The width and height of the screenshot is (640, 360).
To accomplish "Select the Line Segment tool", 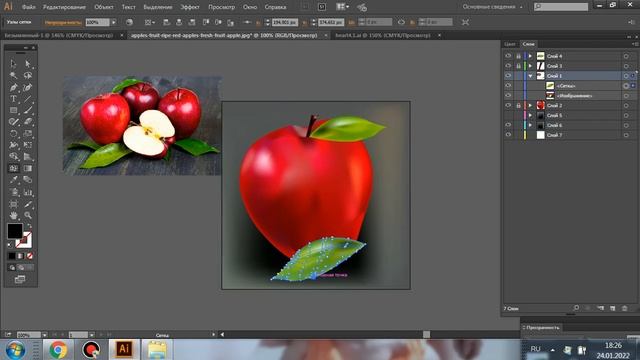I will point(28,99).
